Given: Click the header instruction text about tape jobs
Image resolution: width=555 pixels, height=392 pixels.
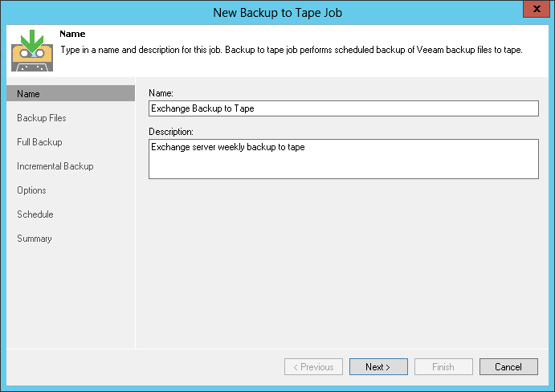Looking at the screenshot, I should coord(291,50).
